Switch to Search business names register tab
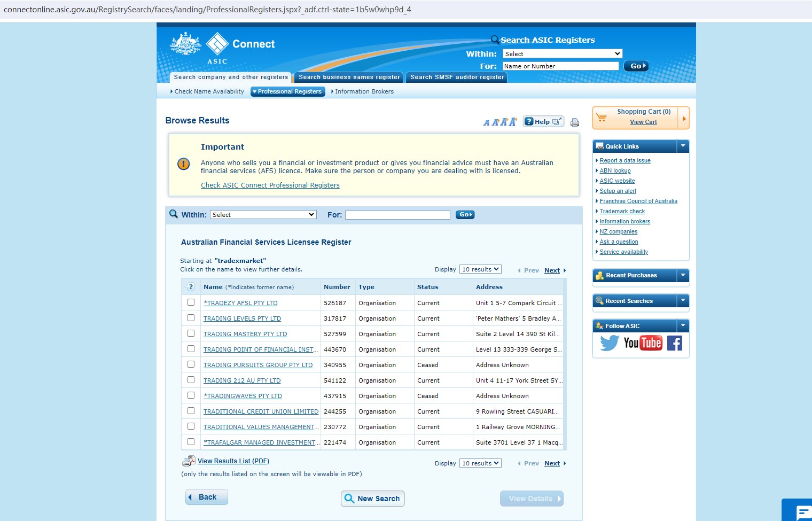The width and height of the screenshot is (812, 521). point(349,77)
